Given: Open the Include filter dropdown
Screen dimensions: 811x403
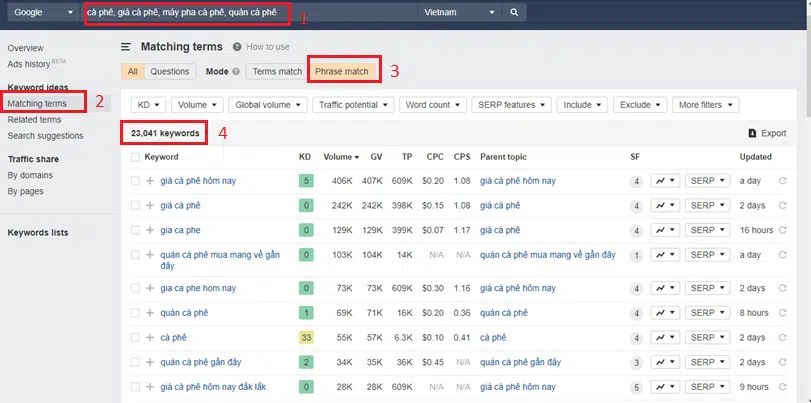Looking at the screenshot, I should (x=582, y=105).
